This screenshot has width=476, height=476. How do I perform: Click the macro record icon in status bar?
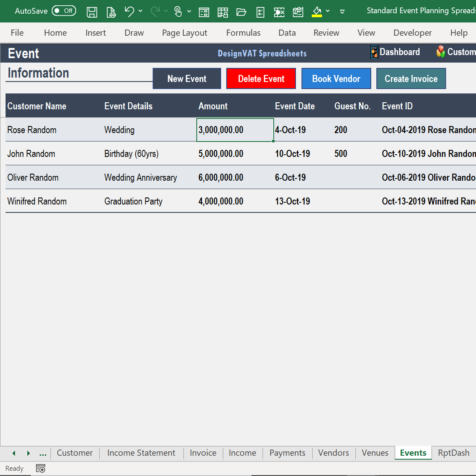coord(40,468)
